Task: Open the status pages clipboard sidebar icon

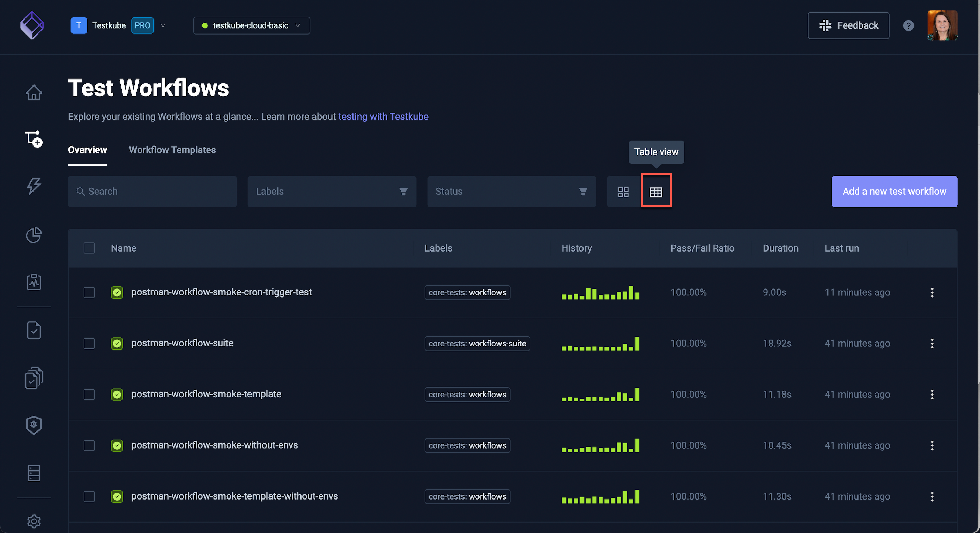Action: 34,282
